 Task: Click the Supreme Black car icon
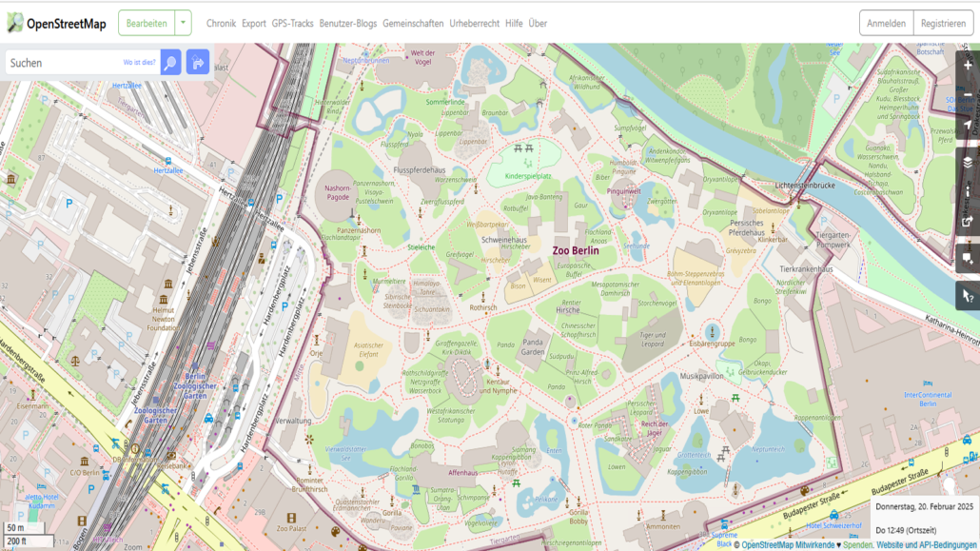[x=724, y=524]
